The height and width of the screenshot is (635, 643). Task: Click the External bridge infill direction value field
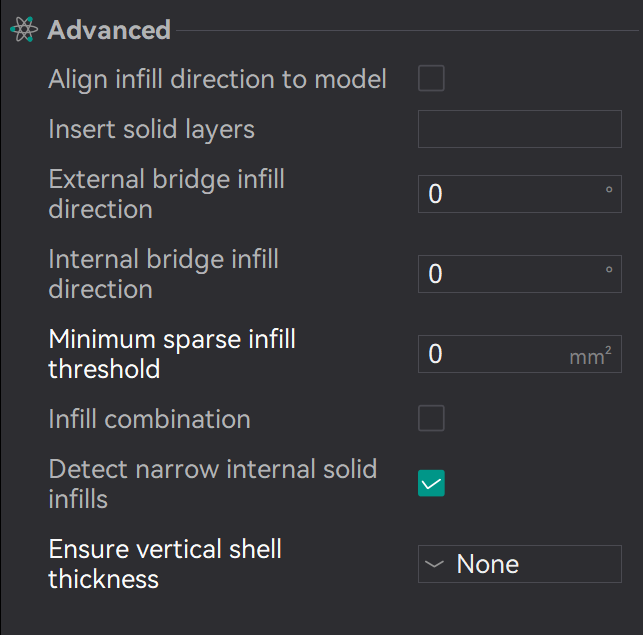click(x=510, y=194)
